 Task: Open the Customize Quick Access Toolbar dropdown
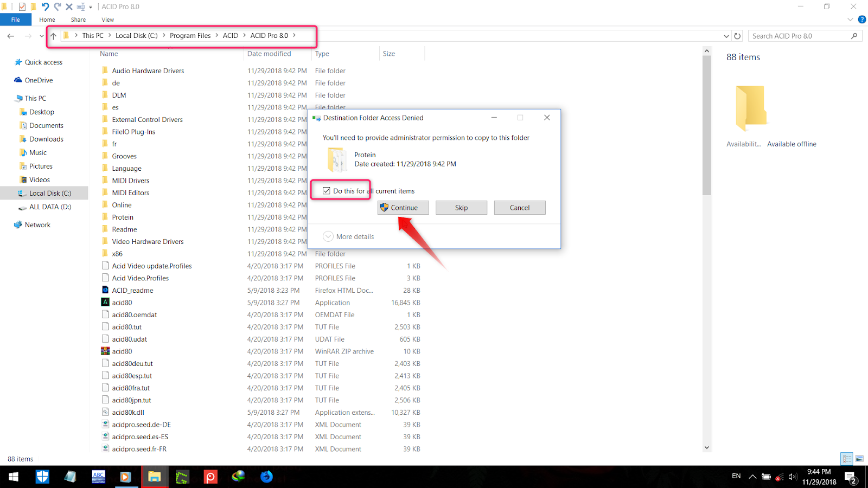[91, 7]
